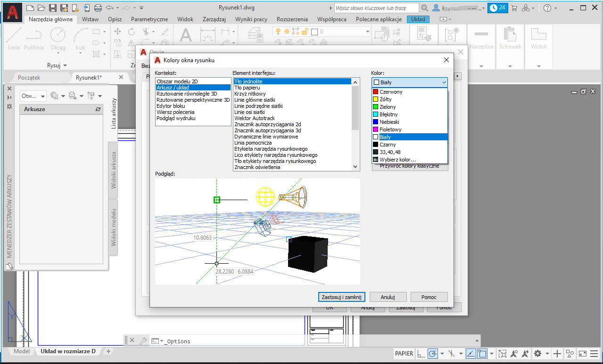The image size is (603, 364).
Task: Click the Anuluj button in colors dialog
Action: point(388,297)
